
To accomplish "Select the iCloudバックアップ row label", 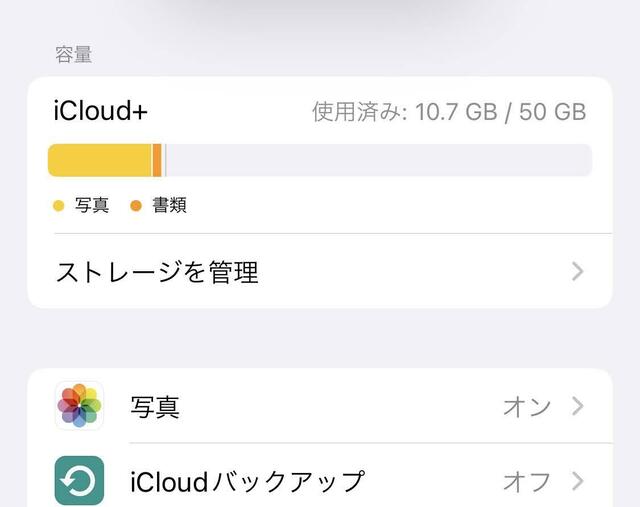I will point(247,482).
